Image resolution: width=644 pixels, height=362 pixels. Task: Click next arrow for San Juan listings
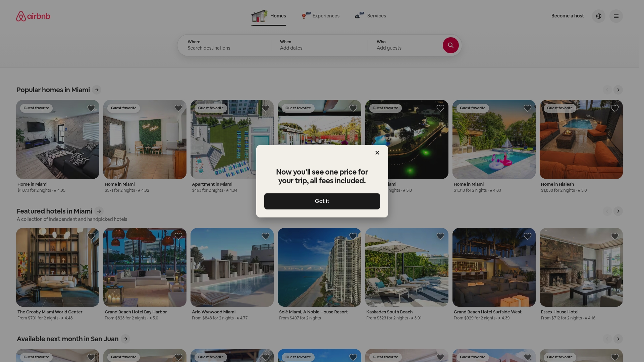(x=618, y=339)
